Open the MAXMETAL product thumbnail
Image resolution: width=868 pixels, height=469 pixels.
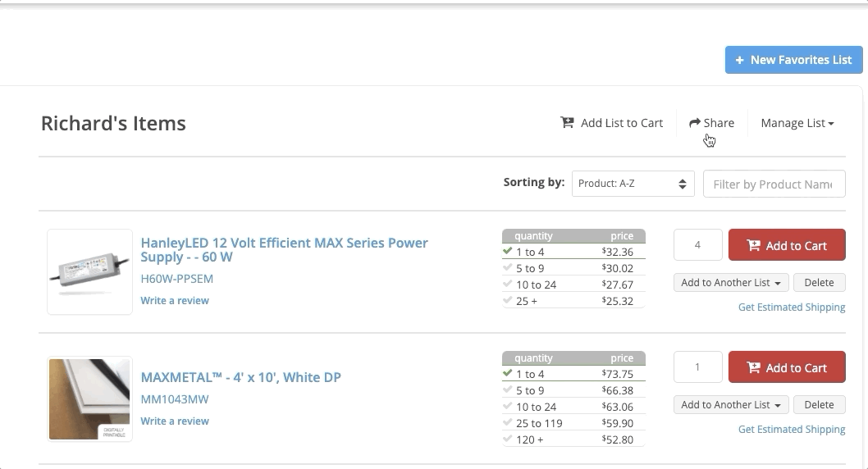point(89,399)
